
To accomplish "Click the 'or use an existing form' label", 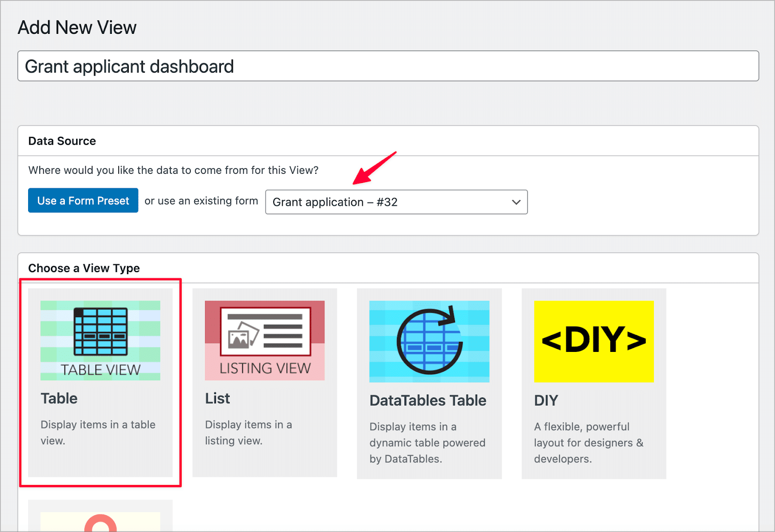I will (201, 201).
